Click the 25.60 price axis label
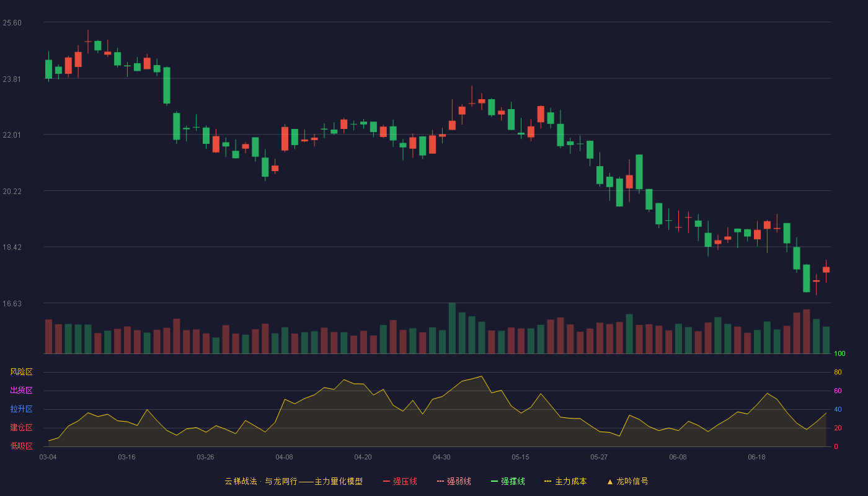The height and width of the screenshot is (496, 868). [x=12, y=23]
